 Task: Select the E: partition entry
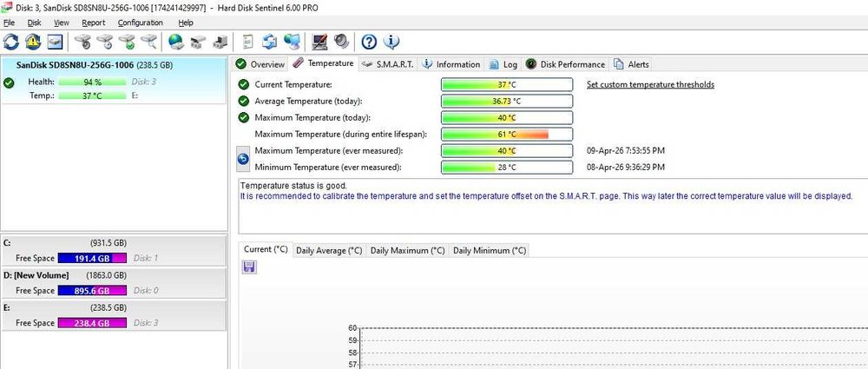[x=114, y=315]
